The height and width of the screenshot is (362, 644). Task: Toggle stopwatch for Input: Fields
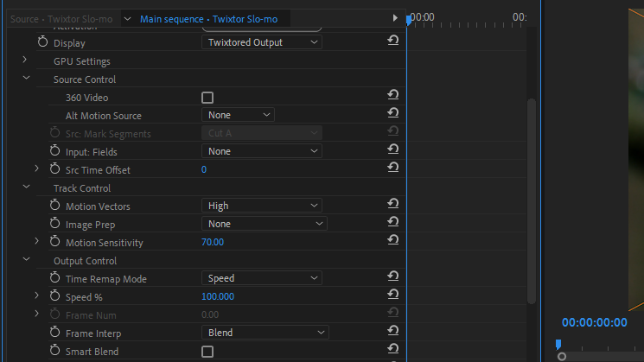pos(54,150)
